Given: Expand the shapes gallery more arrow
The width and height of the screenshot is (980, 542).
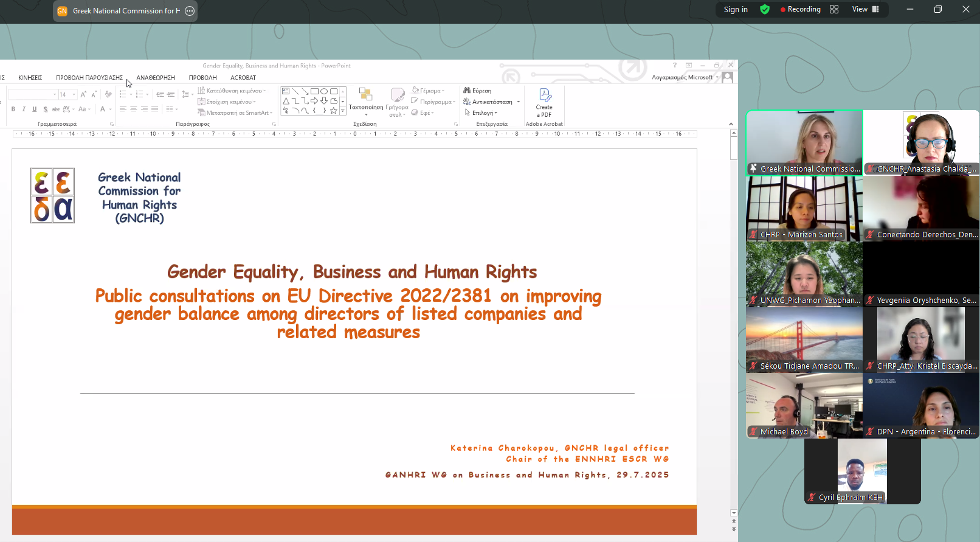Looking at the screenshot, I should [x=343, y=111].
